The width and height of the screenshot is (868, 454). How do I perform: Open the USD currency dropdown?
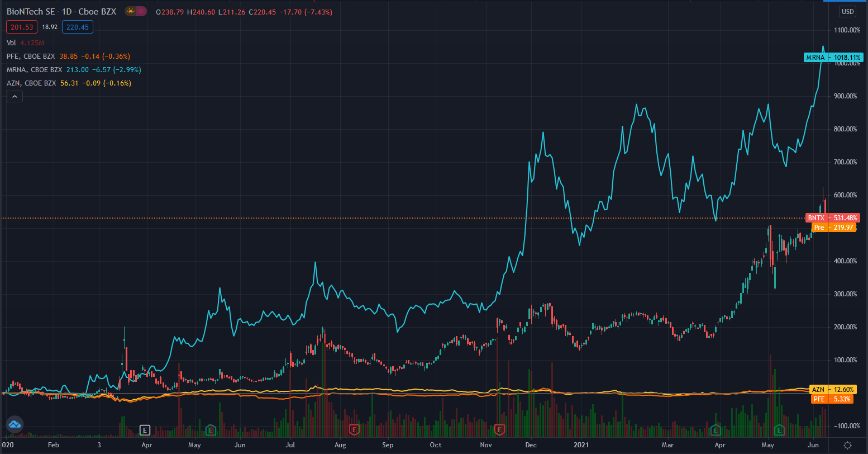tap(847, 11)
